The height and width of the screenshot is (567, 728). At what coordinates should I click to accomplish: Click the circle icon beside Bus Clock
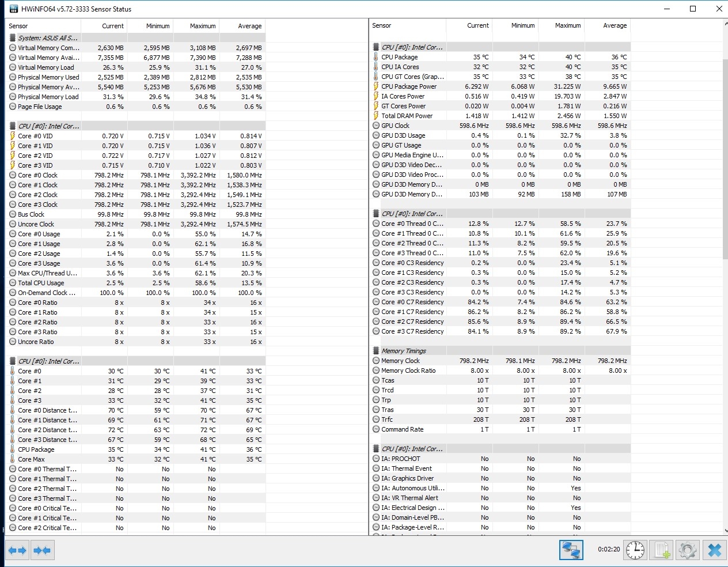13,214
